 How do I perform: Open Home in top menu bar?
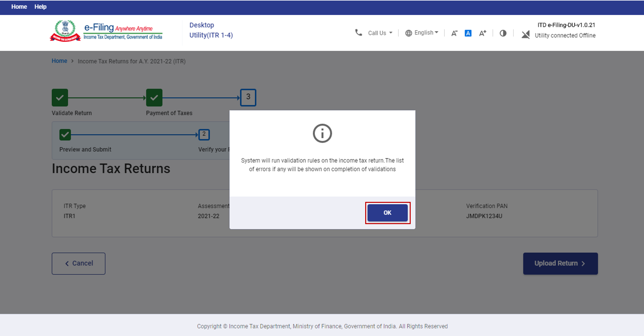[19, 7]
